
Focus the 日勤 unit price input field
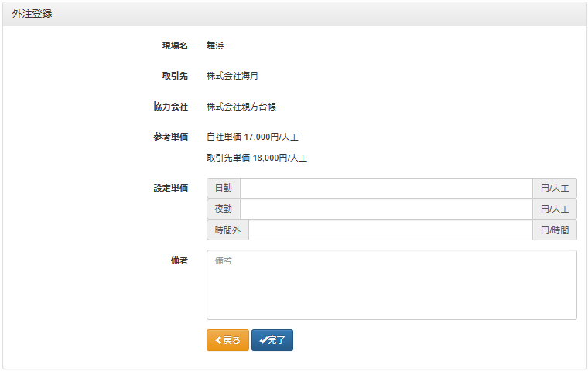tap(386, 188)
